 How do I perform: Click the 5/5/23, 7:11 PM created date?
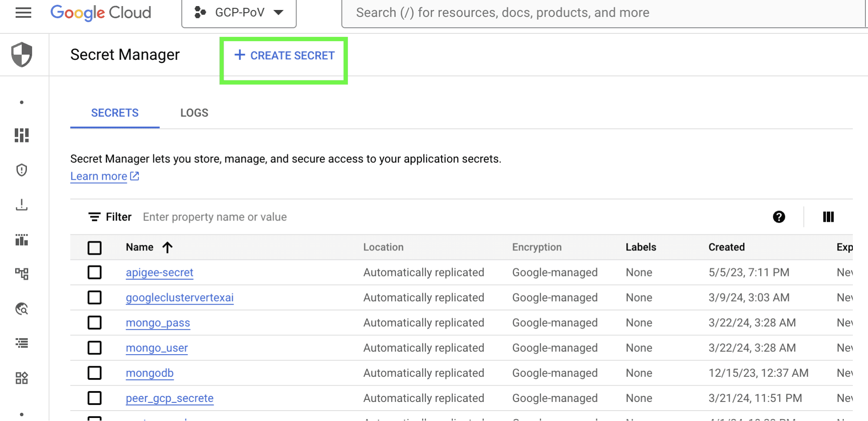[749, 273]
